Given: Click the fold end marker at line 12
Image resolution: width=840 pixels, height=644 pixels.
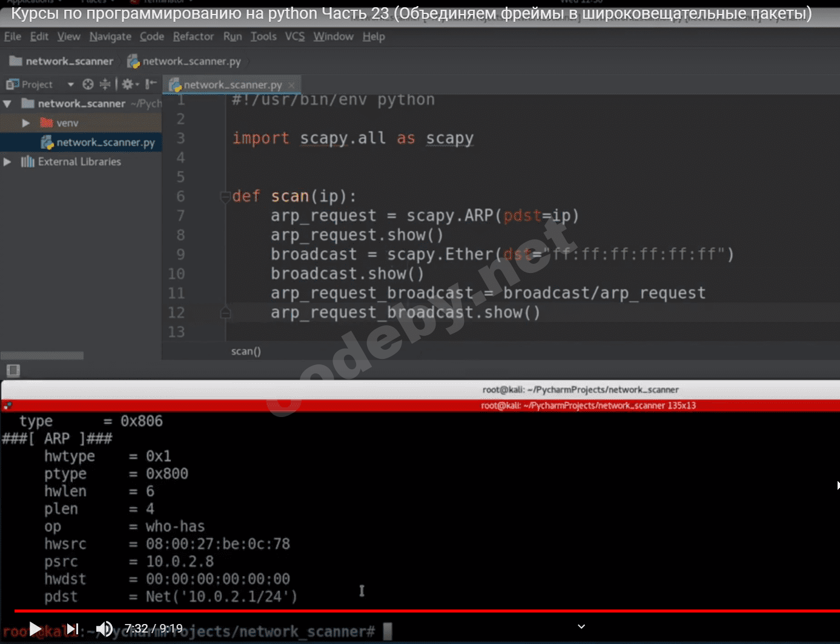Looking at the screenshot, I should (226, 313).
